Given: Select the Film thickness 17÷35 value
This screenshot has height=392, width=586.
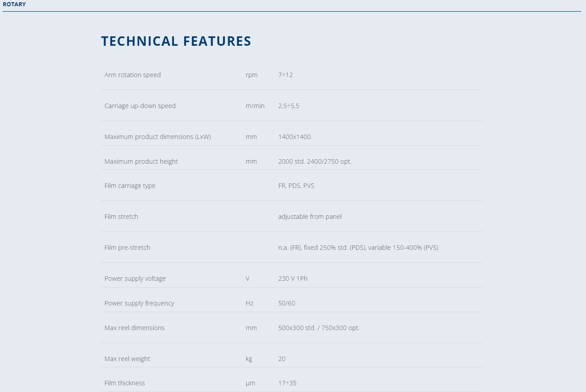Looking at the screenshot, I should (287, 383).
